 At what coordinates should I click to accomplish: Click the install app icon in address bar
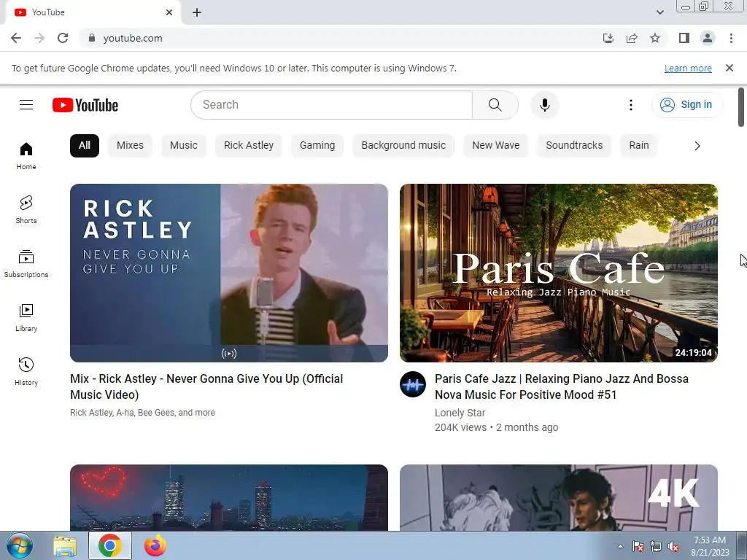point(608,38)
